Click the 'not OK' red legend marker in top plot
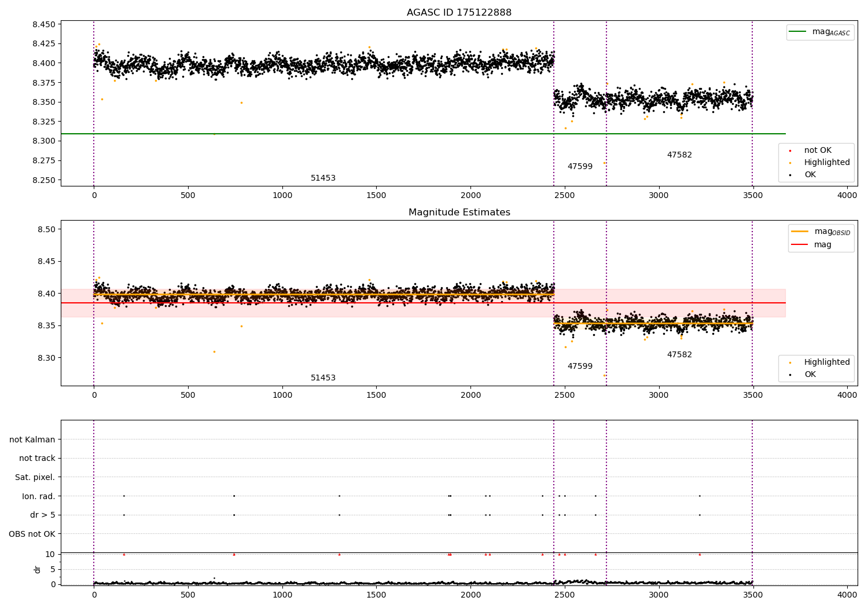 point(790,151)
